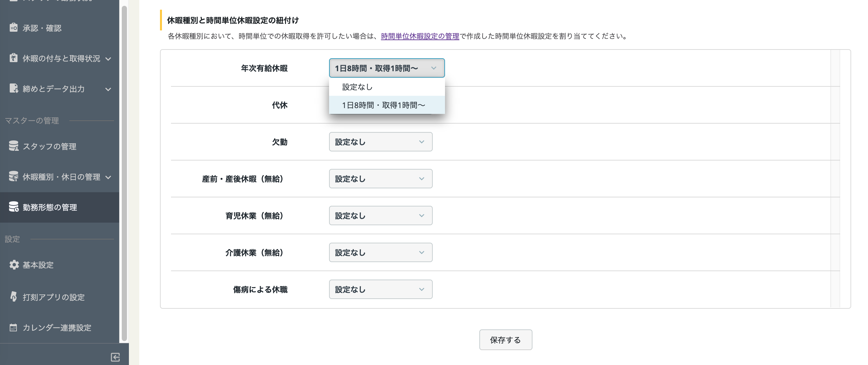This screenshot has height=365, width=868.
Task: Close the 年次有給休暇 dropdown box
Action: 387,68
